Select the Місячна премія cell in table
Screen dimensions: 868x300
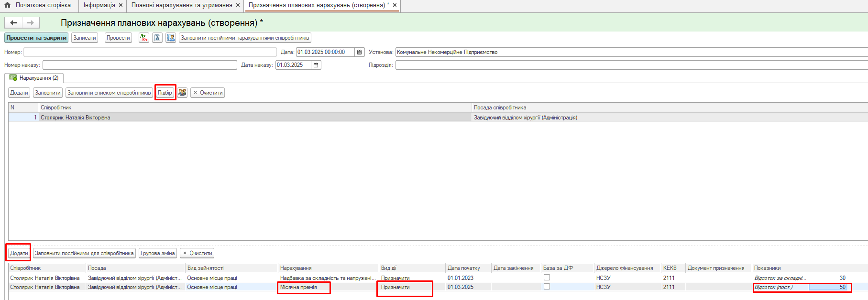point(304,287)
